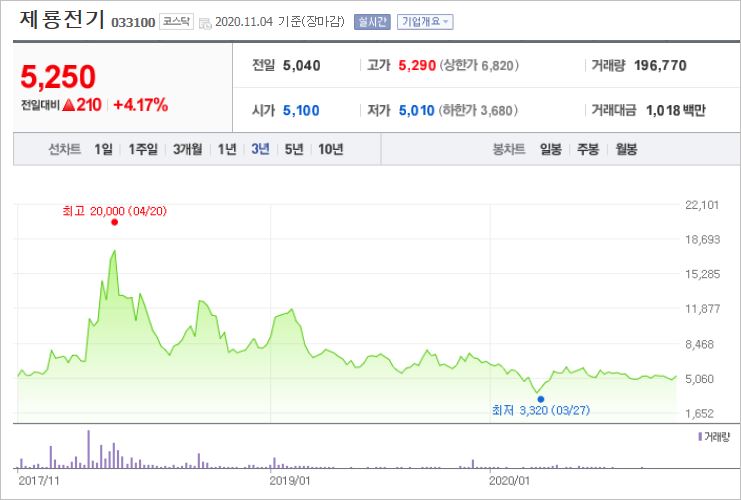Click the 실시간 real-time button
This screenshot has width=741, height=500.
pyautogui.click(x=372, y=22)
